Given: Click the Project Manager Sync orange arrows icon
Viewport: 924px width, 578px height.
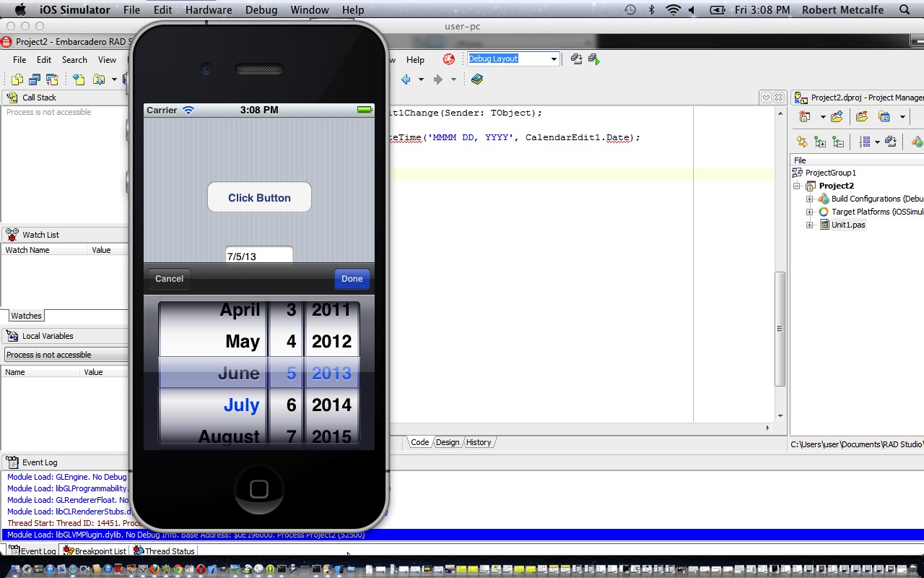Looking at the screenshot, I should point(801,142).
